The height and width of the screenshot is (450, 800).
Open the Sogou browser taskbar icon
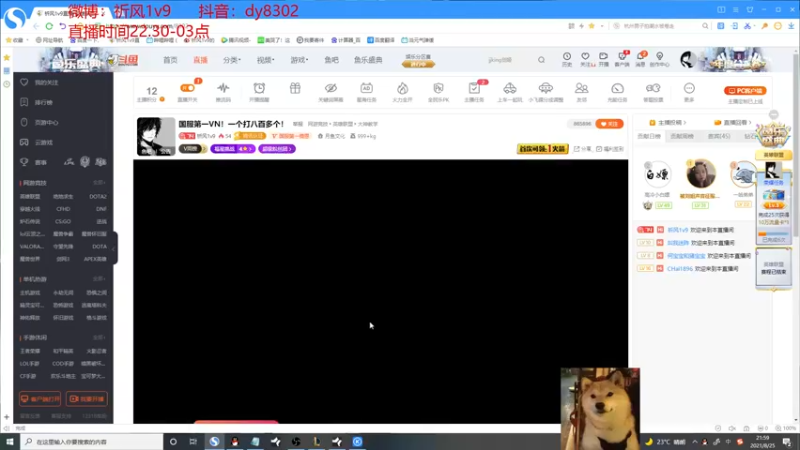214,441
